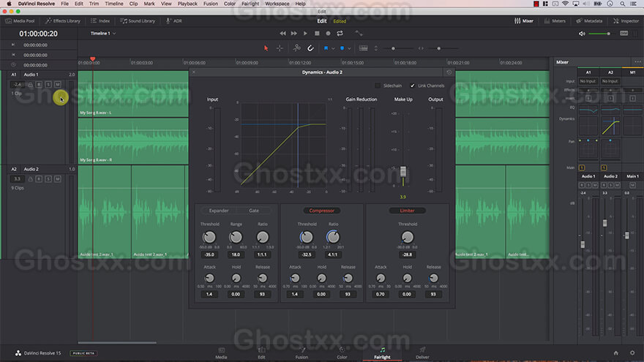Open the Media Pool panel
The height and width of the screenshot is (362, 644).
pos(20,21)
